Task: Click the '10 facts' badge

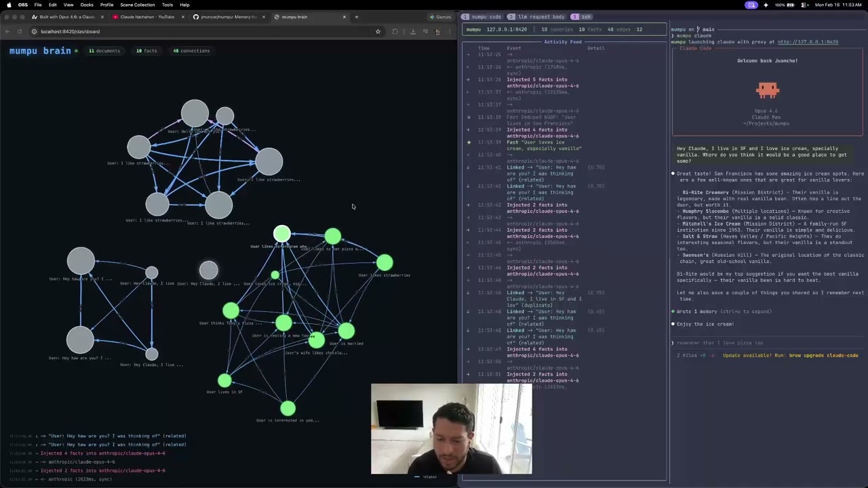Action: (x=146, y=51)
